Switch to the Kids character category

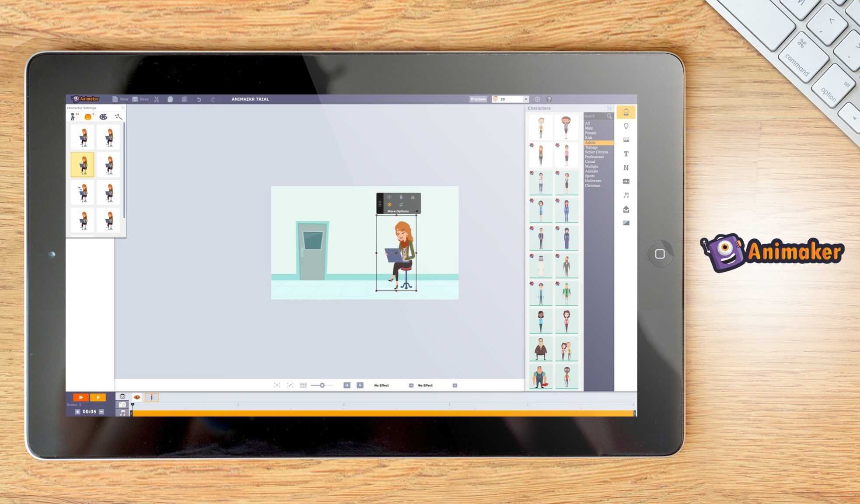pos(588,137)
